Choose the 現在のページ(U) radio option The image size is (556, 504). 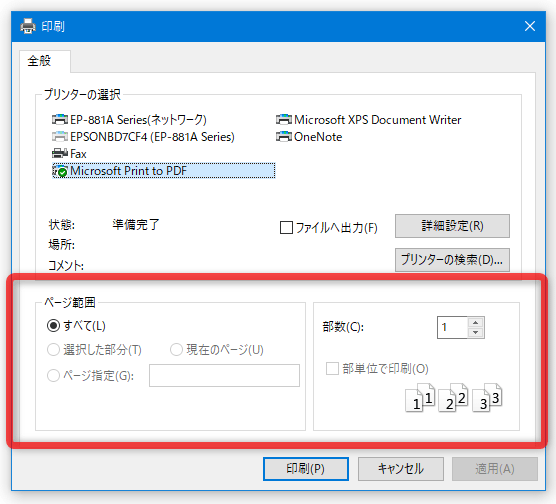click(x=176, y=350)
